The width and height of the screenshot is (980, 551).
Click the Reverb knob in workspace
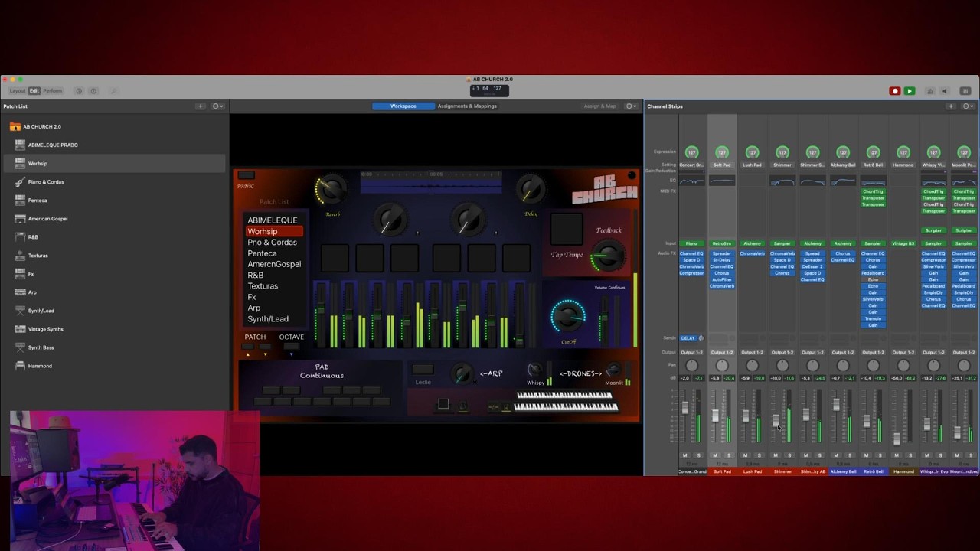(x=331, y=190)
